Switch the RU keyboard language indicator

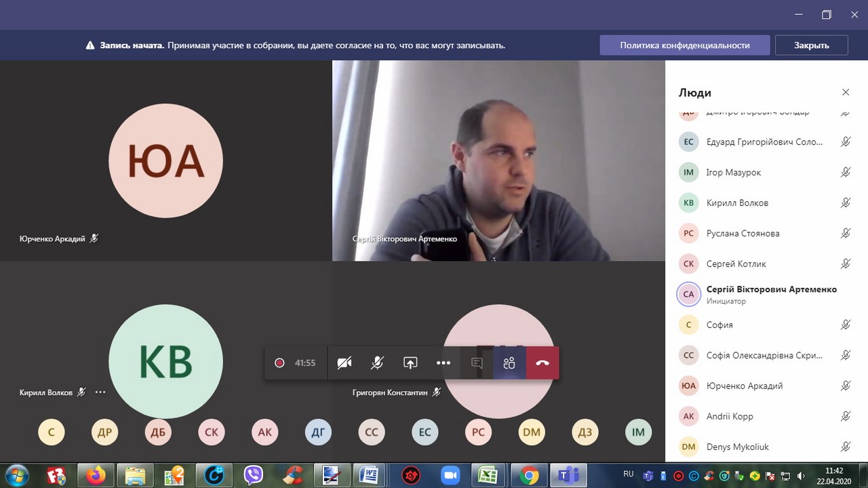[x=628, y=474]
